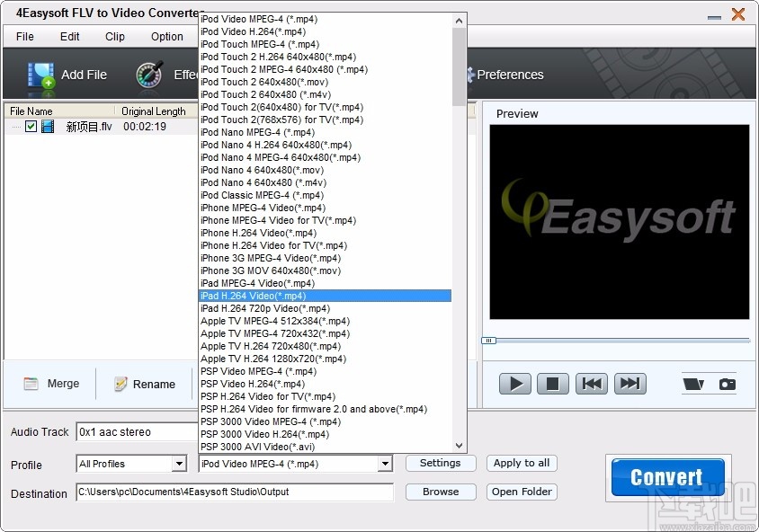Image resolution: width=759 pixels, height=532 pixels.
Task: Skip to the previous frame in preview
Action: point(591,383)
